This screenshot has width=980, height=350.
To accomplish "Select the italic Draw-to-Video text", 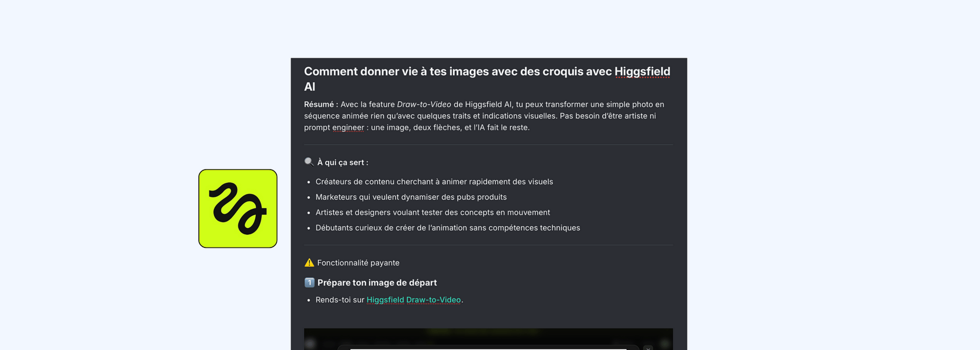I will pos(424,105).
